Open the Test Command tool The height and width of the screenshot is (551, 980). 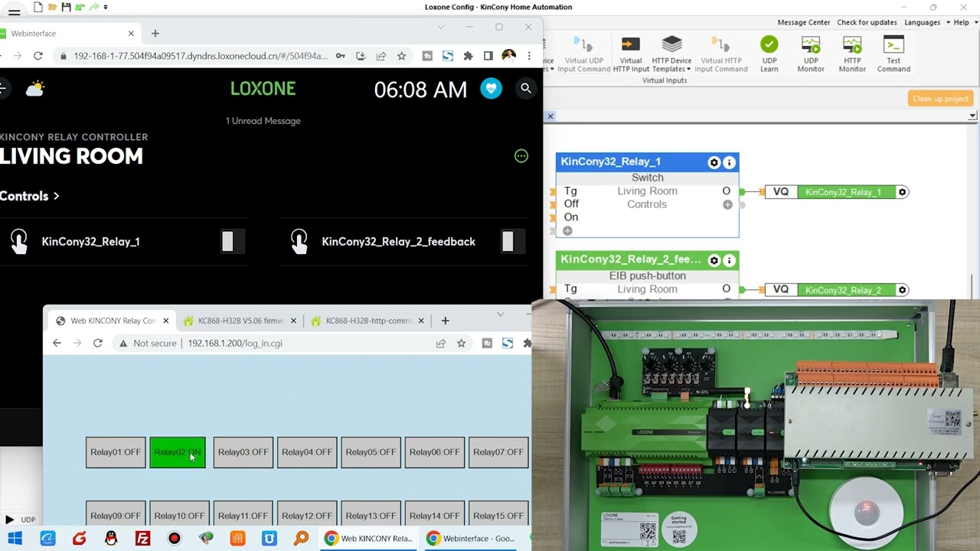tap(893, 54)
